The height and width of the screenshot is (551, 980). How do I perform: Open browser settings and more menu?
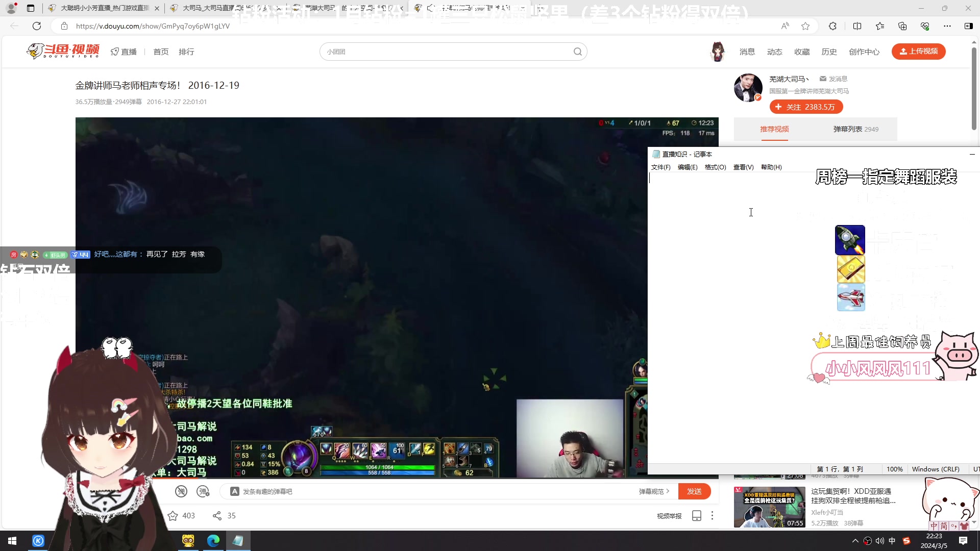point(947,26)
